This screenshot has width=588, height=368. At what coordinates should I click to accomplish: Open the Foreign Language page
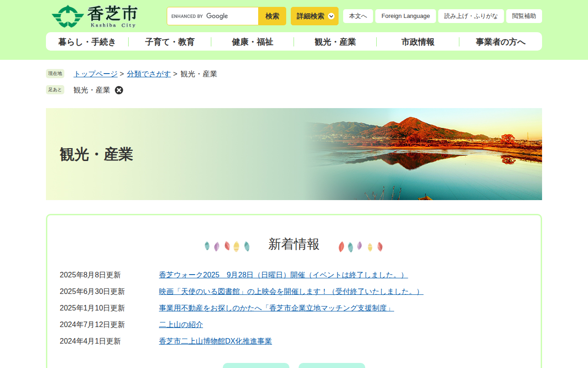click(x=406, y=16)
